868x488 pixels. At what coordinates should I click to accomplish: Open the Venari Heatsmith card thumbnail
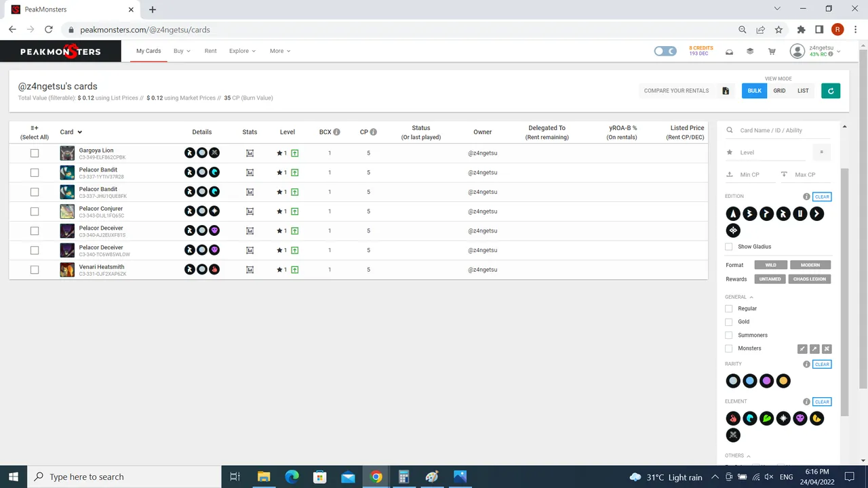pos(67,270)
